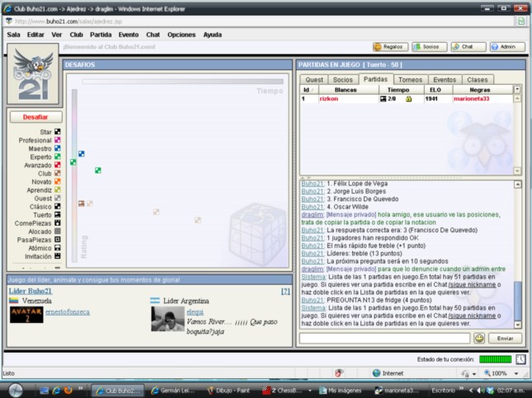
Task: Click the Alocado game type icon
Action: pyautogui.click(x=58, y=232)
